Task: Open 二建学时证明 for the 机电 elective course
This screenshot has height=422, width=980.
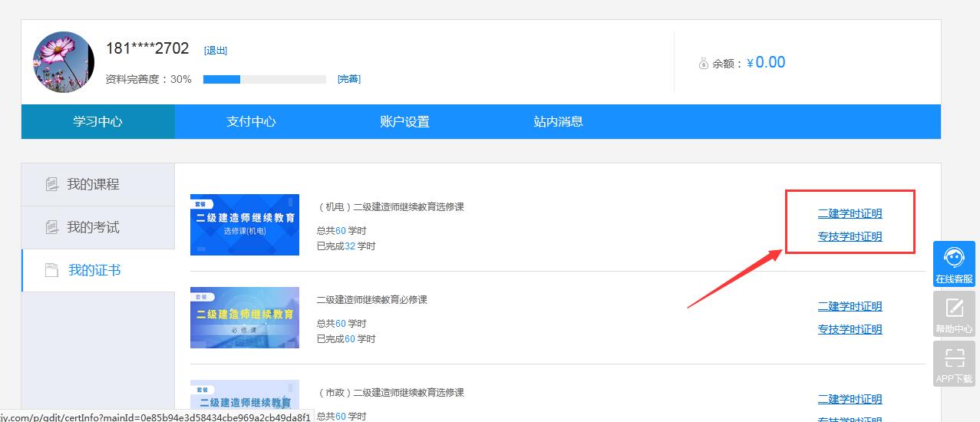Action: pos(850,214)
